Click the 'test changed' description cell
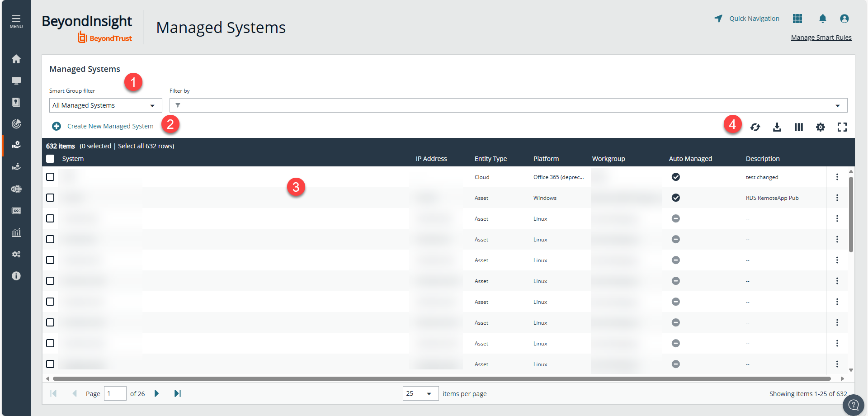 point(762,177)
